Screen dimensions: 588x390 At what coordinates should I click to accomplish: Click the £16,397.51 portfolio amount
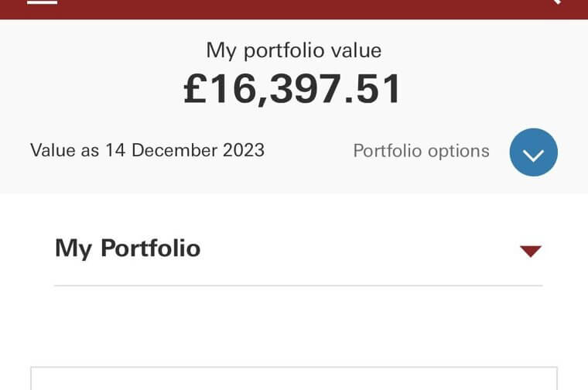293,89
